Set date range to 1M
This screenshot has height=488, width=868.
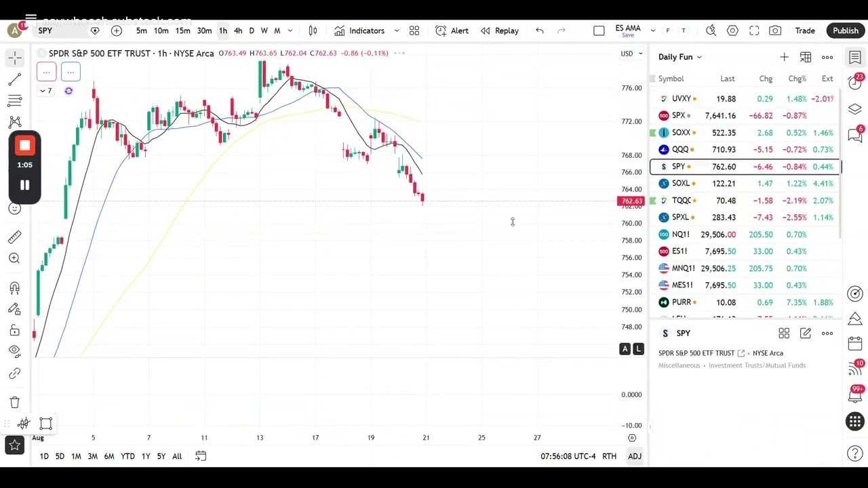(76, 456)
